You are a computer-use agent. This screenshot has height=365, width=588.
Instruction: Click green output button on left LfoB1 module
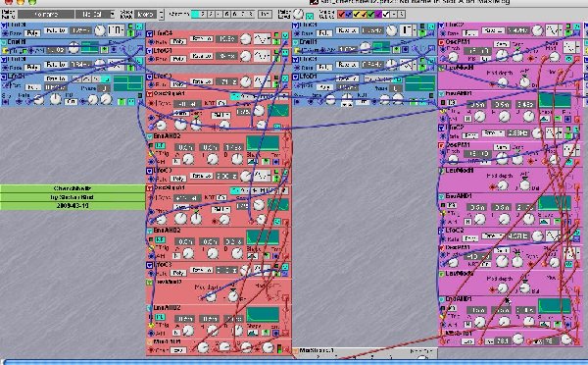point(122,102)
